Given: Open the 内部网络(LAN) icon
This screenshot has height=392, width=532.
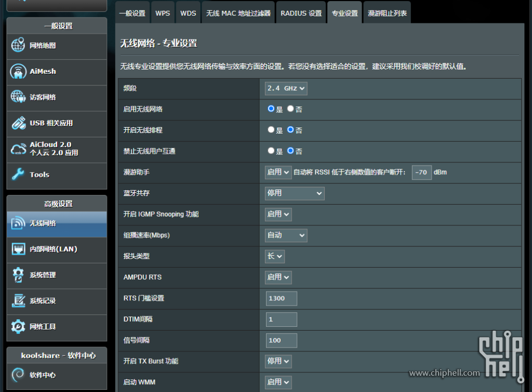Looking at the screenshot, I should click(18, 249).
